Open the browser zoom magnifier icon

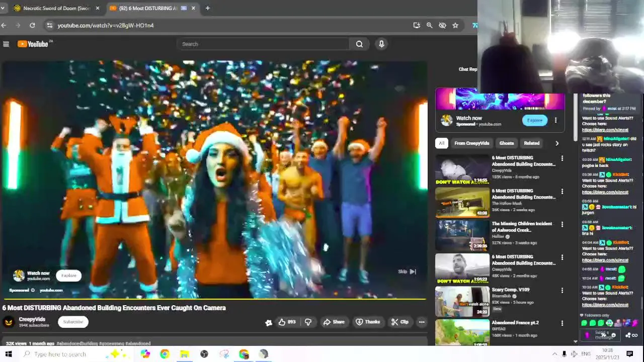tap(429, 25)
